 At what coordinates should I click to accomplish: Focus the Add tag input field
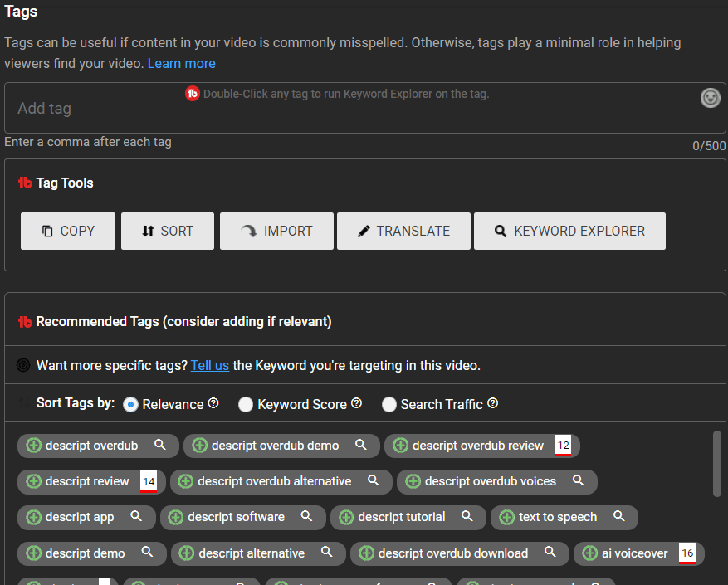coord(364,108)
